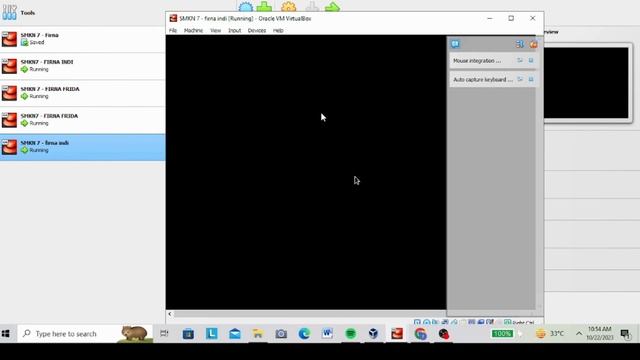
Task: Open Camera app from taskbar
Action: (281, 334)
